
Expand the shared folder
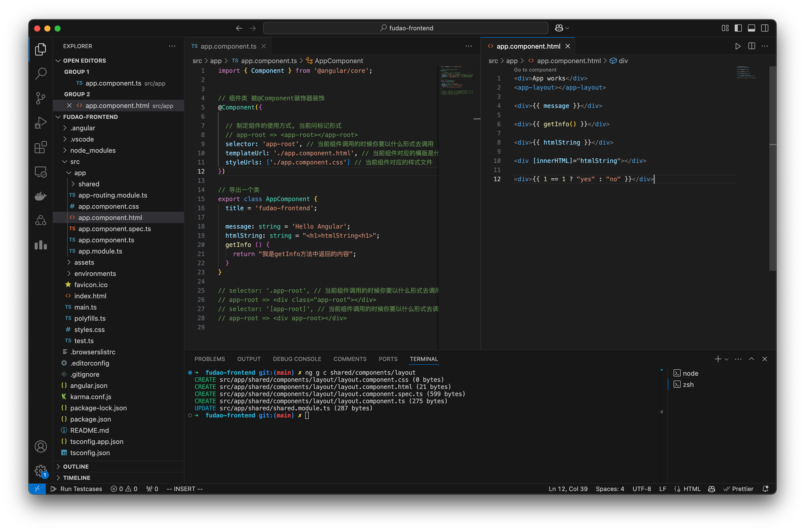tap(89, 184)
